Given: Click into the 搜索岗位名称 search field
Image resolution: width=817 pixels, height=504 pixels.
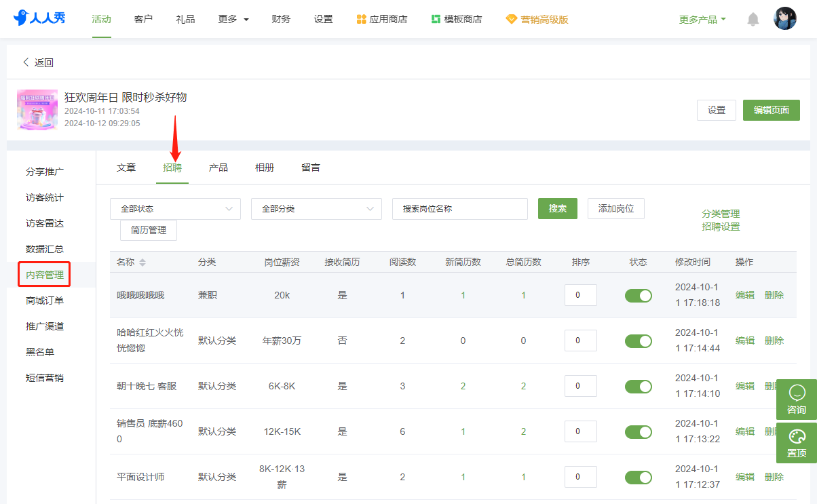Looking at the screenshot, I should point(460,209).
